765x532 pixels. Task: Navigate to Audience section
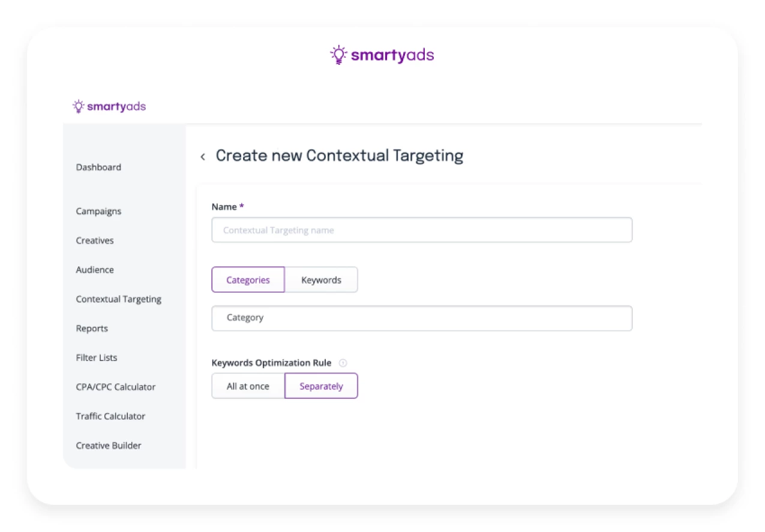(95, 270)
